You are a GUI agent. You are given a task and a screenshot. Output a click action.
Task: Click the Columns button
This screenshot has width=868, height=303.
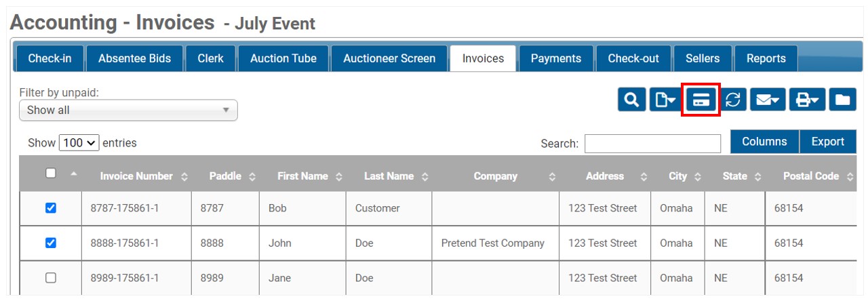[x=764, y=142]
